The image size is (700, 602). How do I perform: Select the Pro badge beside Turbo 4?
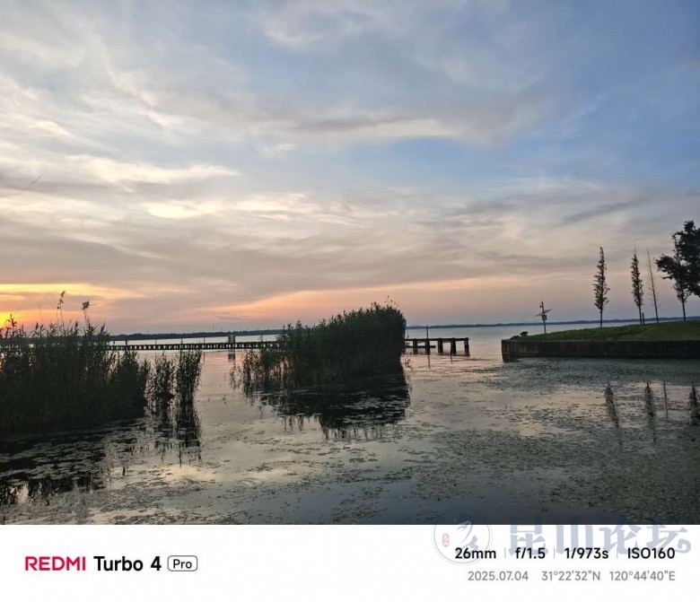182,563
